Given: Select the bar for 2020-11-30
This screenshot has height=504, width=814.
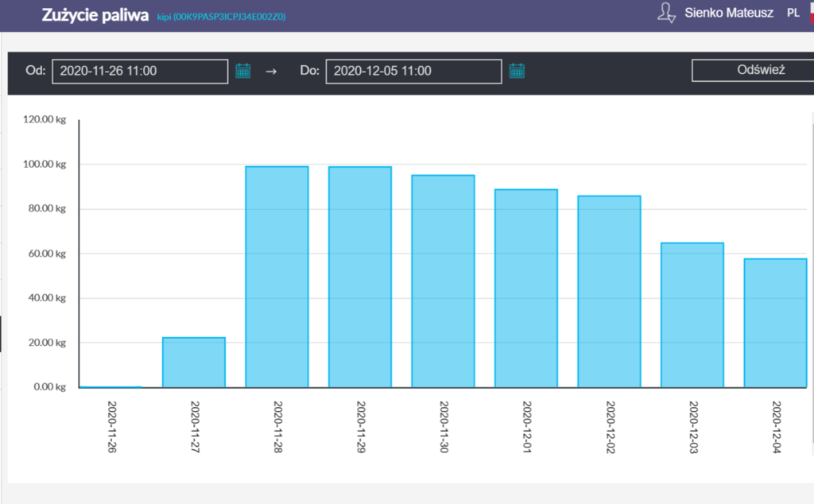Looking at the screenshot, I should [x=443, y=281].
